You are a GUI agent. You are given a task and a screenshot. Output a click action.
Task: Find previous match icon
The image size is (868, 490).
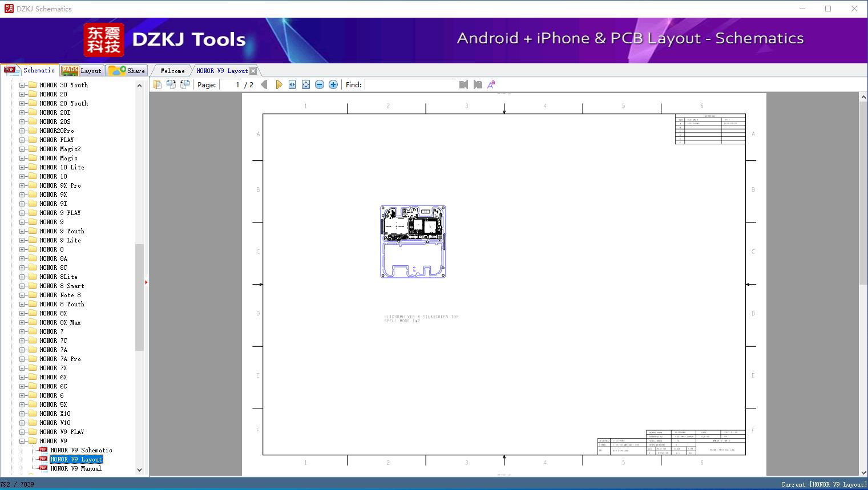point(463,84)
